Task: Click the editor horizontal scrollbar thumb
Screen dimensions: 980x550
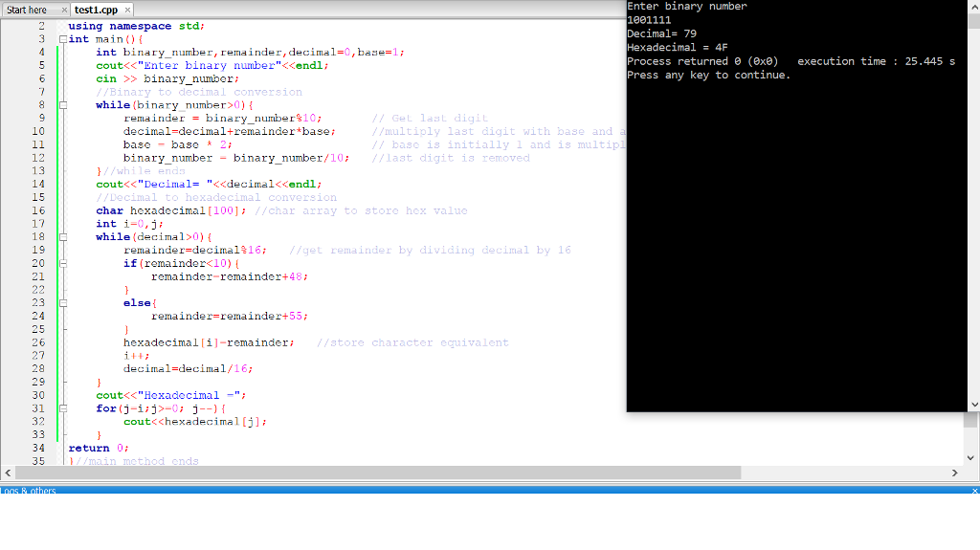Action: click(x=378, y=473)
